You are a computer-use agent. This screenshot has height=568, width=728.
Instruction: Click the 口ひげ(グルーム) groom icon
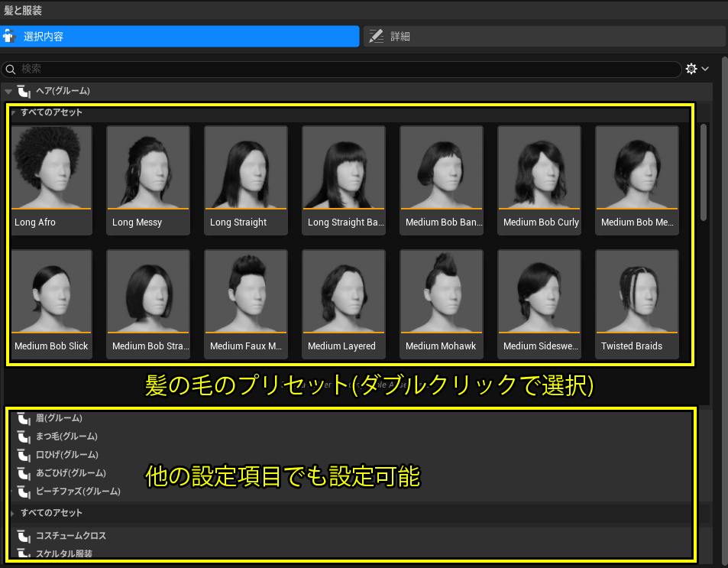(x=24, y=455)
